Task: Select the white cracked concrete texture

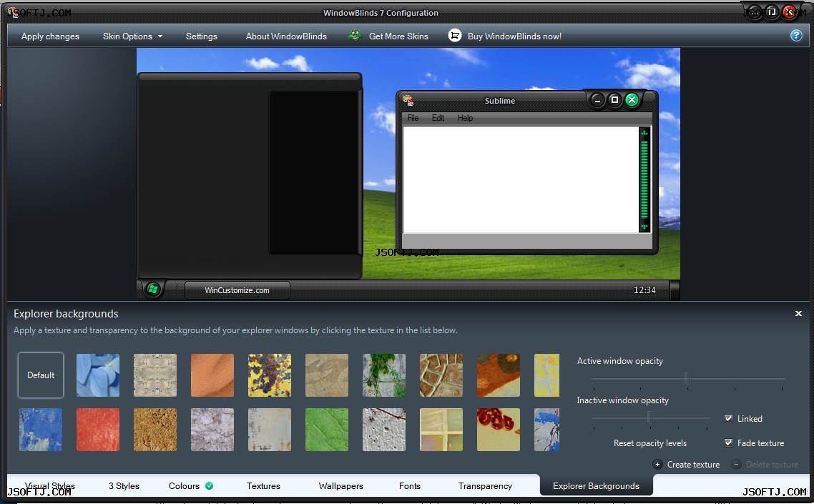Action: click(x=383, y=429)
